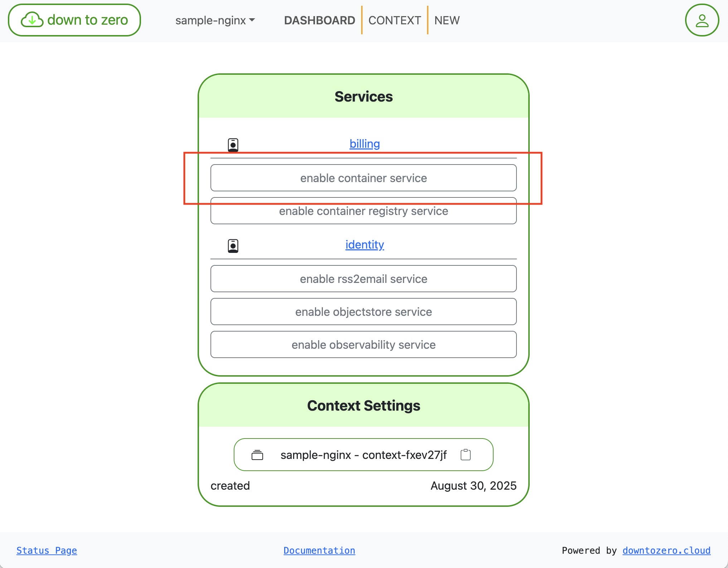Click the context stack icon

pos(257,455)
